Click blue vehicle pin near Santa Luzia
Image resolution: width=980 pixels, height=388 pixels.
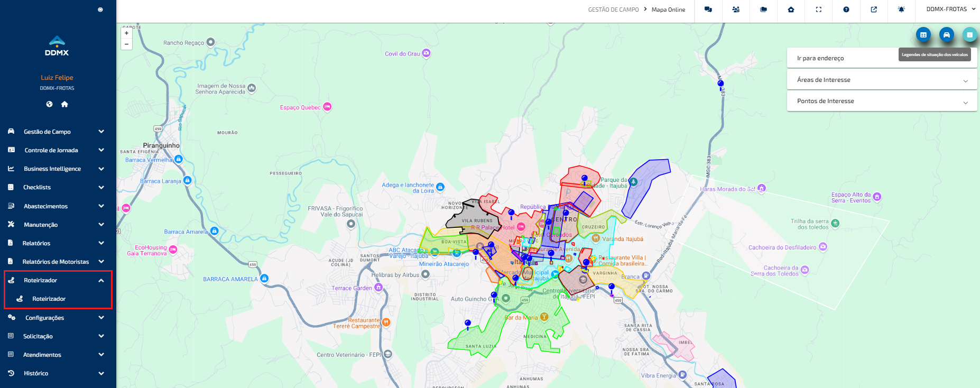click(x=468, y=324)
